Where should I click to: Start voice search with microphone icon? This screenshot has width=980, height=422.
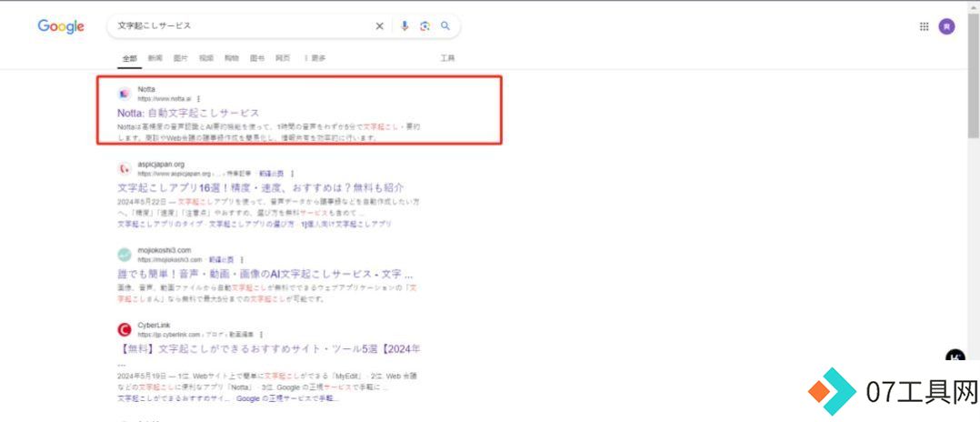tap(405, 26)
